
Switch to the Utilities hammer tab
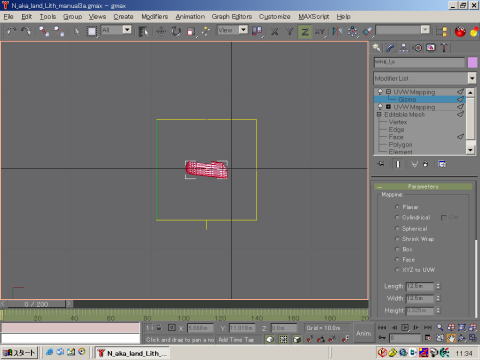point(444,48)
